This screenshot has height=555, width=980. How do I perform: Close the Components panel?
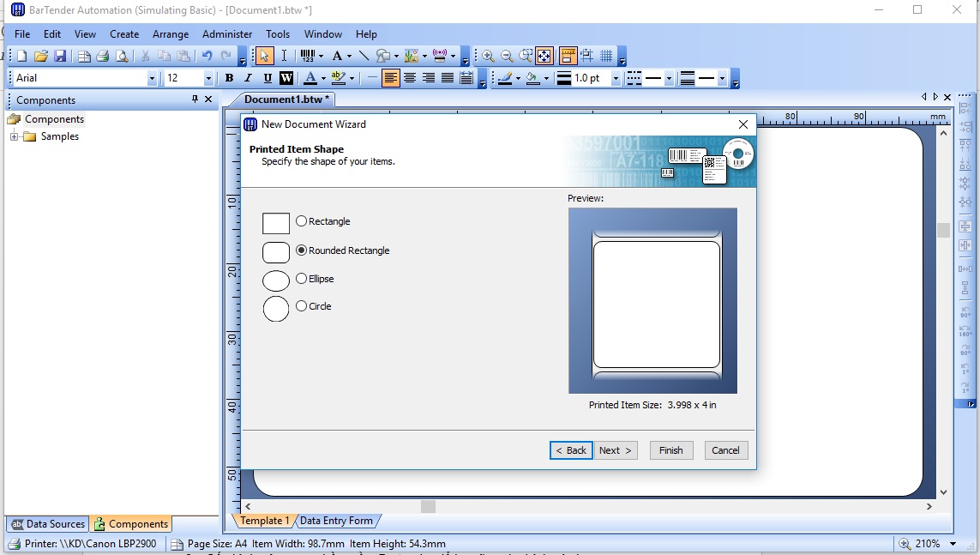(x=208, y=100)
